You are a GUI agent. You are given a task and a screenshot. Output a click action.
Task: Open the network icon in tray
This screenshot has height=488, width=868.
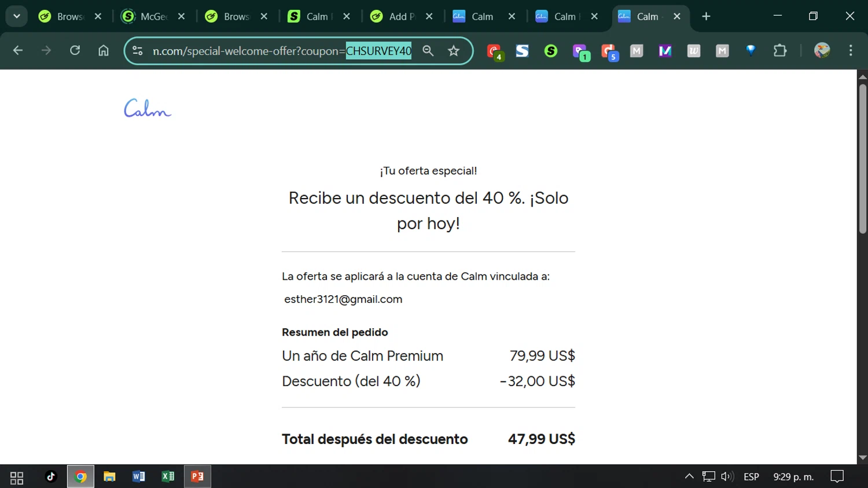(x=709, y=476)
